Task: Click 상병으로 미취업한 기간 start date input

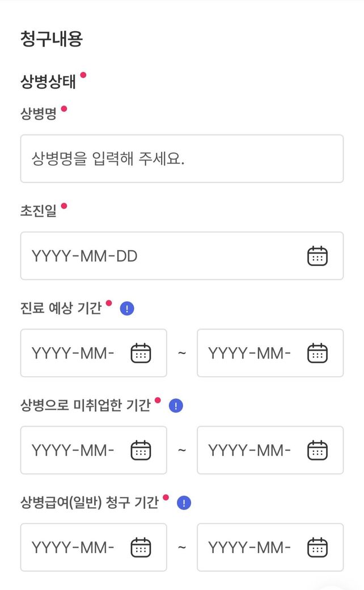Action: (74, 450)
